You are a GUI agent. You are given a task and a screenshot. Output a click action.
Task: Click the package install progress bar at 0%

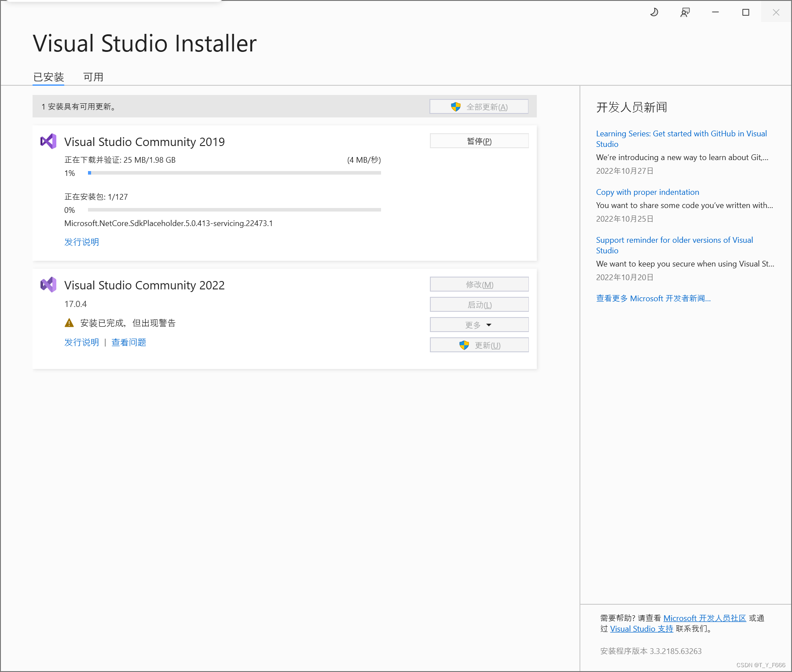235,210
